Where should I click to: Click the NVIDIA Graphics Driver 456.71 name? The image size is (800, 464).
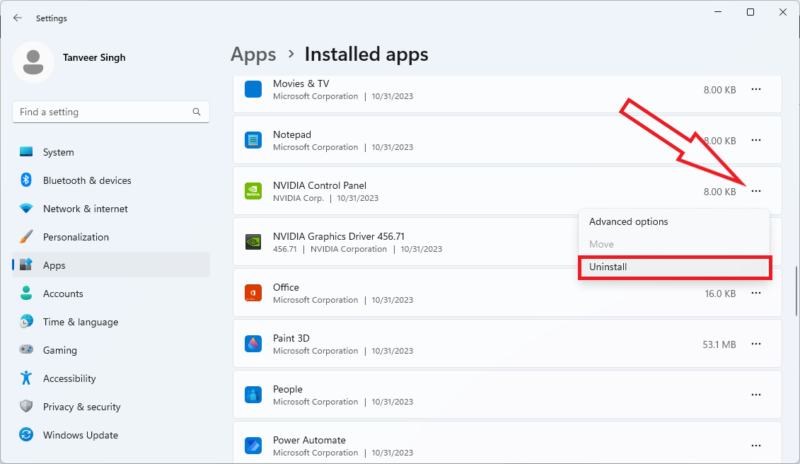pyautogui.click(x=338, y=236)
